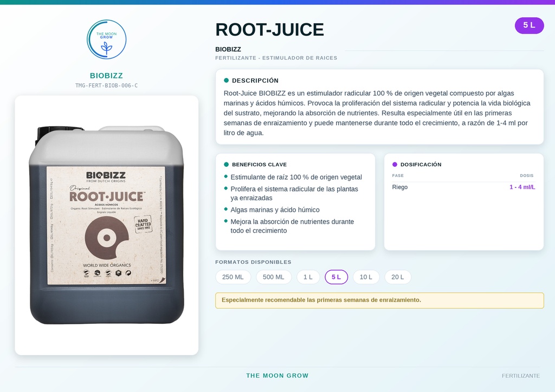
Task: Click the benefit 'Mejora la absorción de nutrientes'
Action: tap(292, 226)
